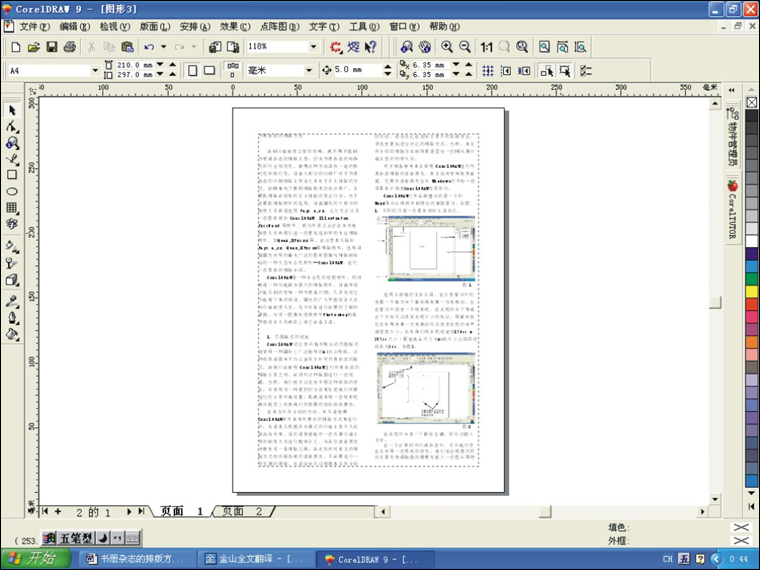Zoom to 1:1 actual size
The width and height of the screenshot is (760, 570).
[x=486, y=47]
